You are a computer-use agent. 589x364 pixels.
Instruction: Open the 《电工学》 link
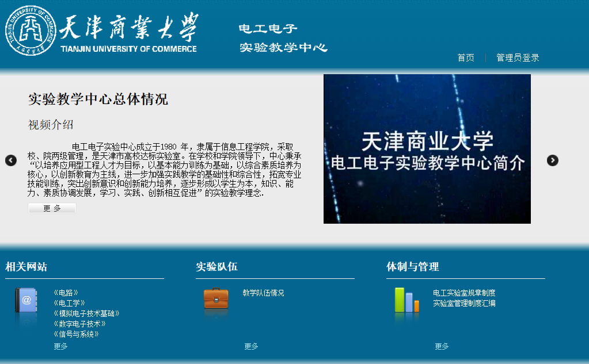[x=69, y=303]
